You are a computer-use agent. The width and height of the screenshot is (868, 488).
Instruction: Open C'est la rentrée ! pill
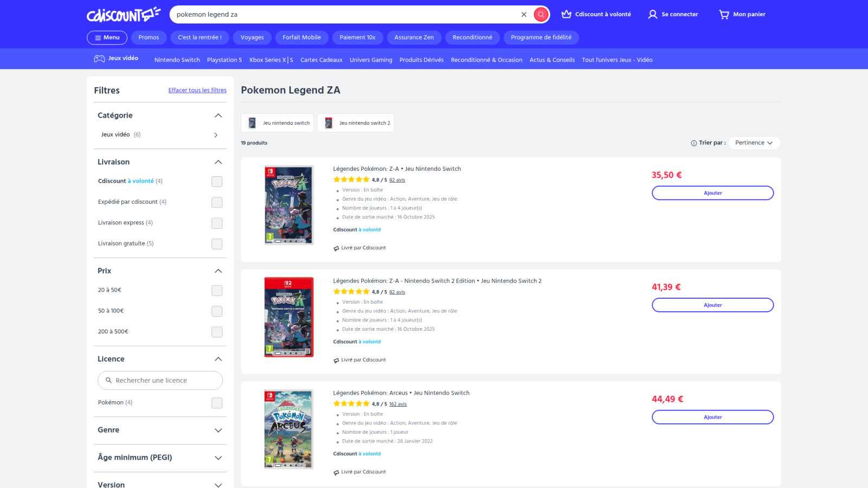pos(200,37)
